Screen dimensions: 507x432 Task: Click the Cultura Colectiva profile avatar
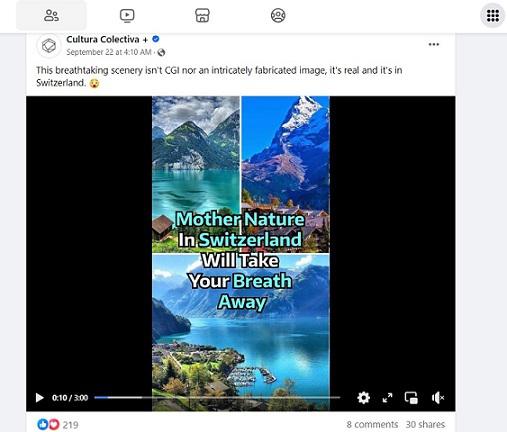[49, 46]
